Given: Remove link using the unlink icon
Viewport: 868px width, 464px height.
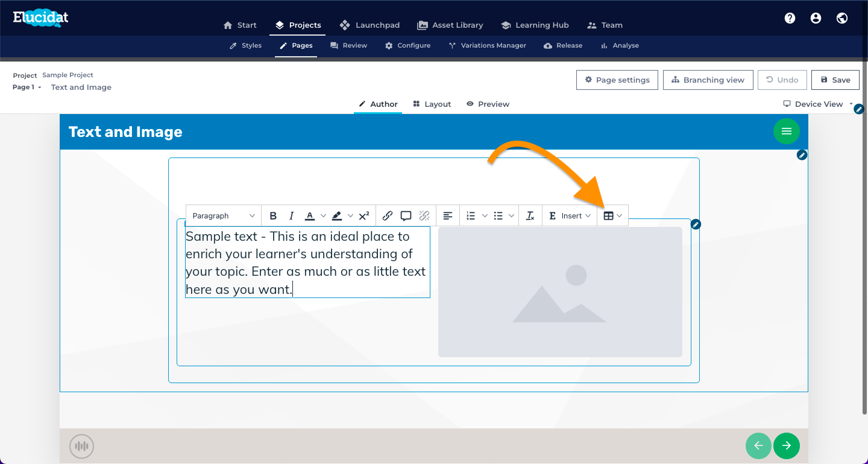Looking at the screenshot, I should pyautogui.click(x=424, y=216).
